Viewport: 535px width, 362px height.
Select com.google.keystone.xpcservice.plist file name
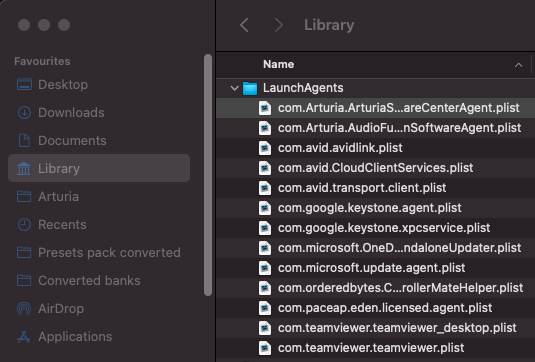point(384,228)
